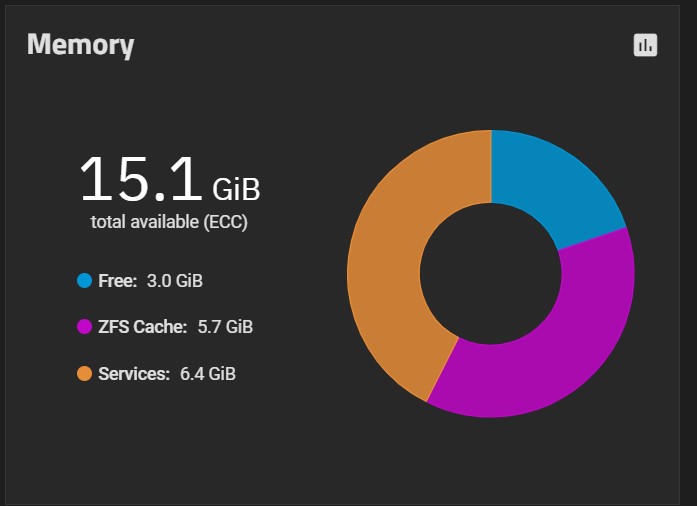This screenshot has height=506, width=697.
Task: Click the 'ZFS Cache:' legend label
Action: point(143,327)
